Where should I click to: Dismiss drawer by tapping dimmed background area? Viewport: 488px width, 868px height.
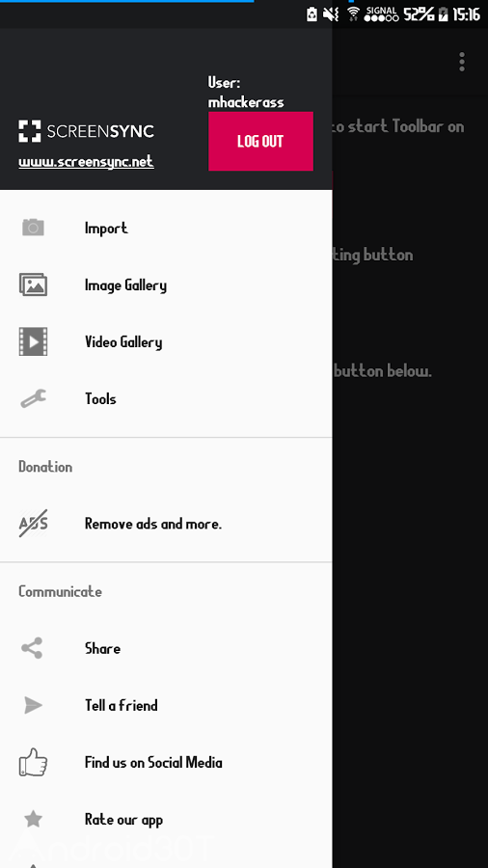410,554
